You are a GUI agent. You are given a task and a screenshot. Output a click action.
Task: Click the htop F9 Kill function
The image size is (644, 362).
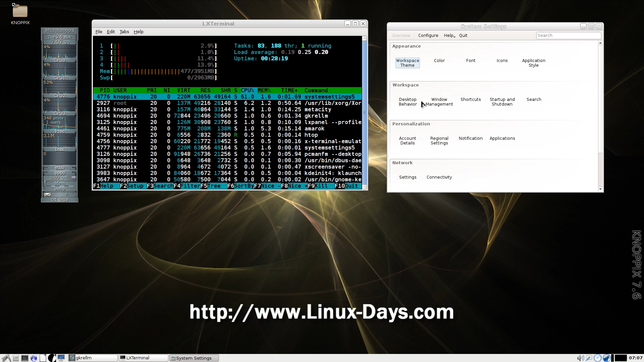(x=321, y=186)
